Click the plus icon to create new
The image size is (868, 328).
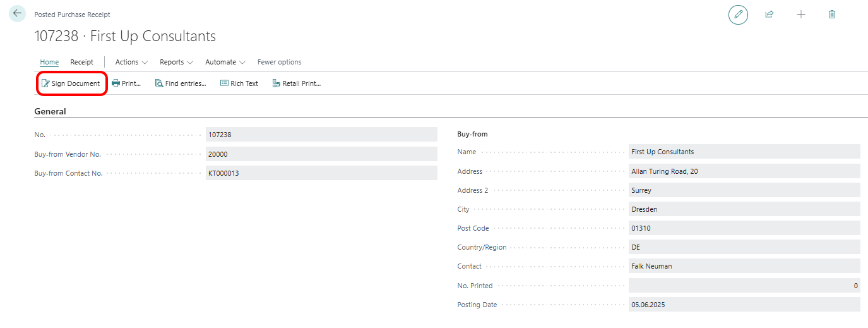coord(801,15)
